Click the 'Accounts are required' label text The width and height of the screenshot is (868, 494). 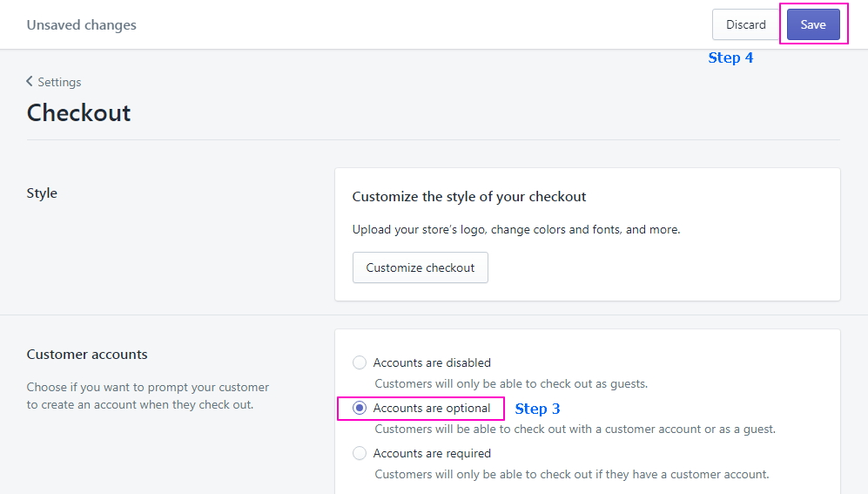[x=432, y=453]
